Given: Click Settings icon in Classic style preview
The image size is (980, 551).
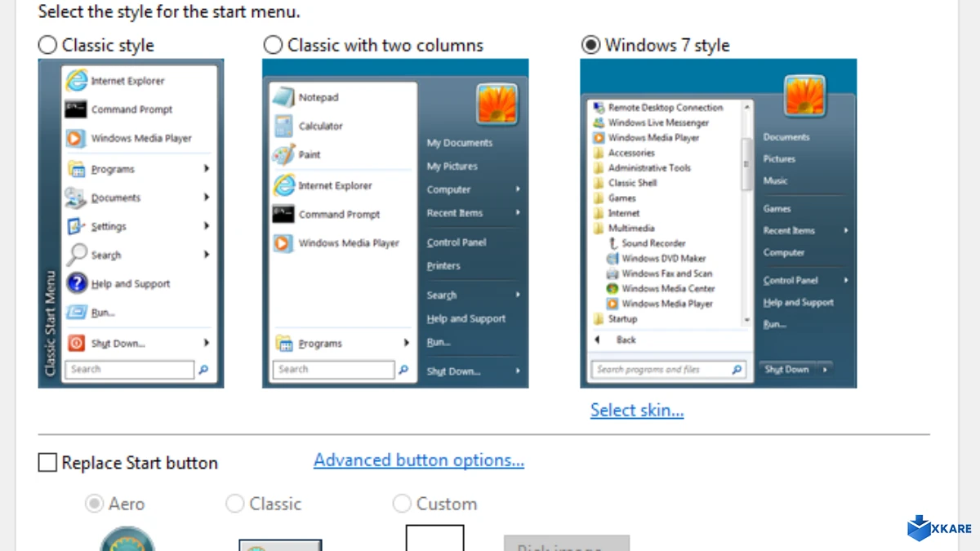Looking at the screenshot, I should (76, 226).
